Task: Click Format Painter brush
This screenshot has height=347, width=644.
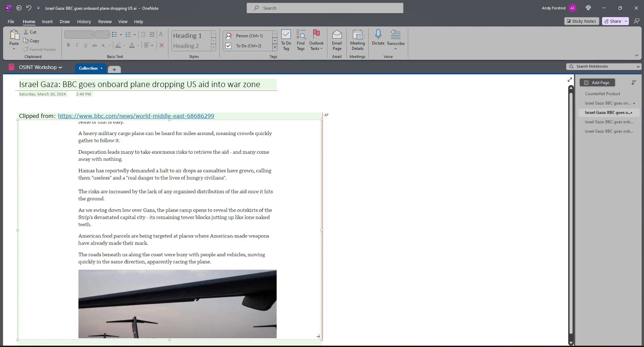Action: coord(40,50)
